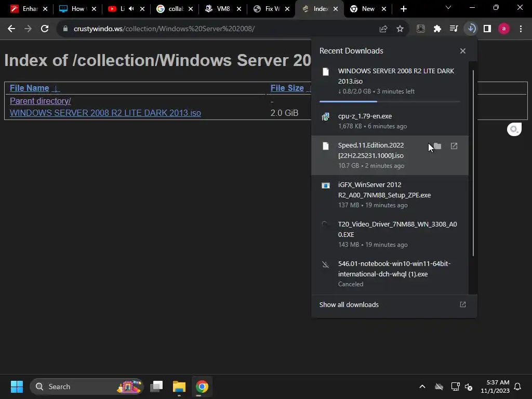Open the muted volume tray icon

click(x=469, y=387)
